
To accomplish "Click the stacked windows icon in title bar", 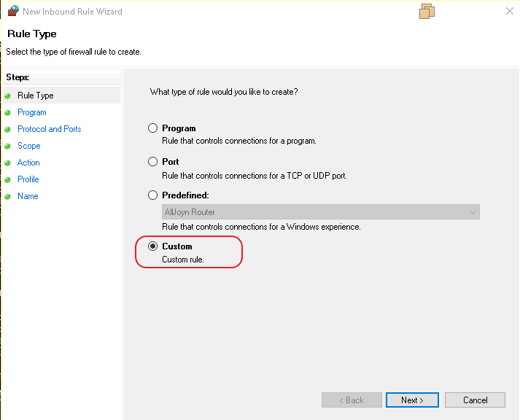I will (427, 11).
